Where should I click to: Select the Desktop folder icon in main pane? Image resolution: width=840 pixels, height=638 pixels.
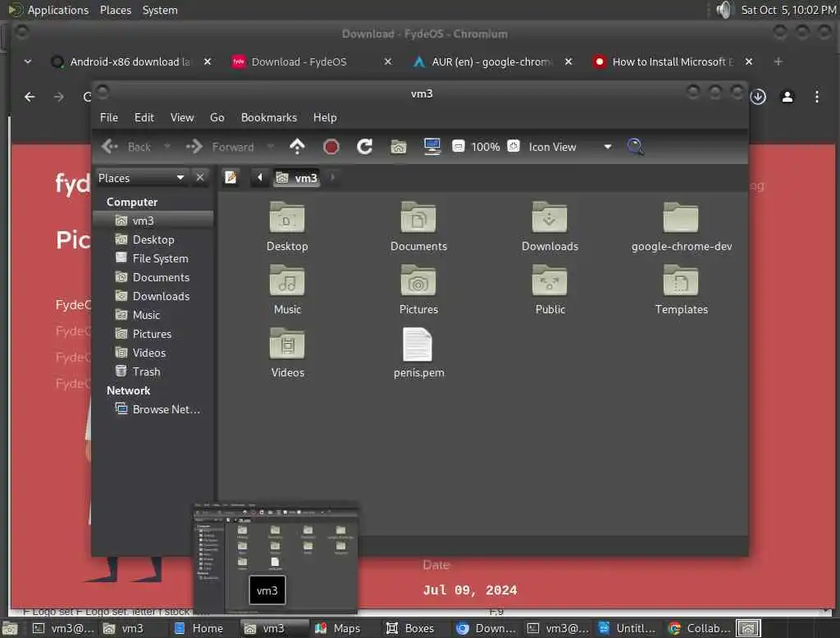[x=287, y=217]
